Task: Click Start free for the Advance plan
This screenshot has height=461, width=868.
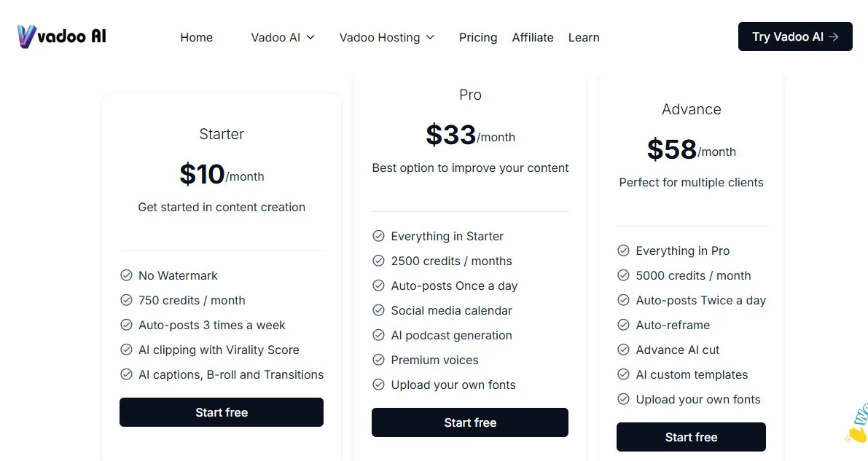Action: click(691, 437)
